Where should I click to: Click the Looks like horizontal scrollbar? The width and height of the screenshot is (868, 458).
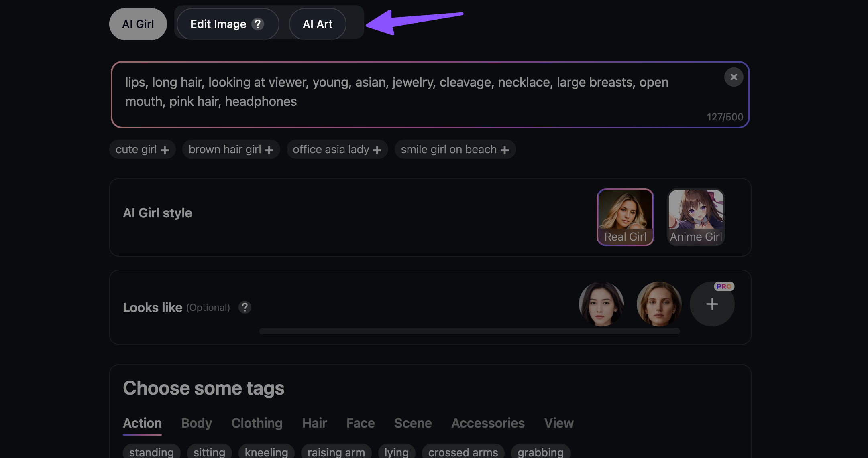[469, 331]
